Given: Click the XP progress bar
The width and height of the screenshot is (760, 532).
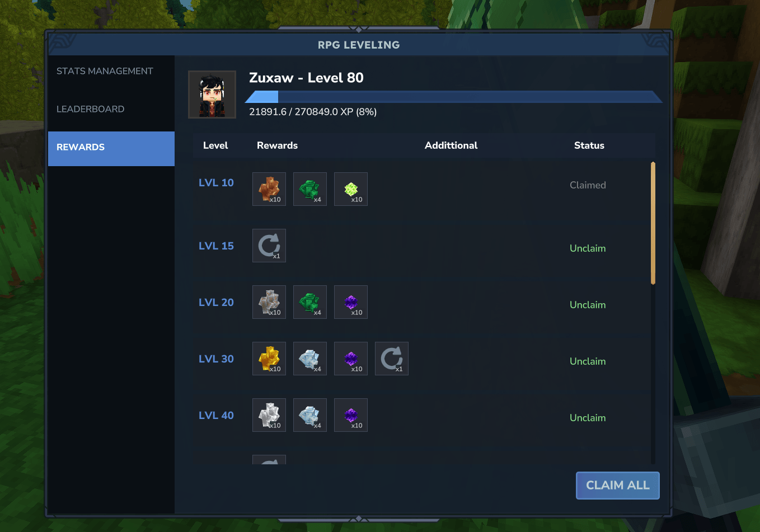Looking at the screenshot, I should 454,97.
